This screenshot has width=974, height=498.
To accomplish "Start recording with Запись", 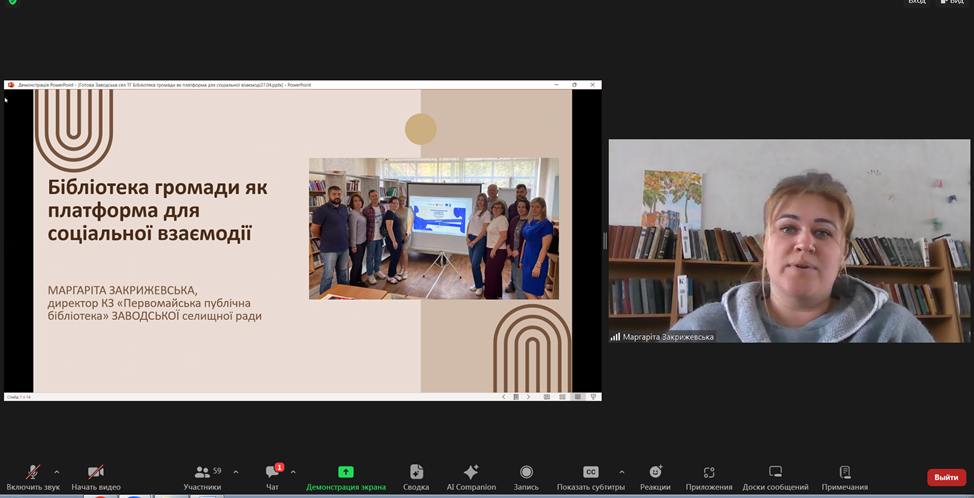I will pos(526,478).
